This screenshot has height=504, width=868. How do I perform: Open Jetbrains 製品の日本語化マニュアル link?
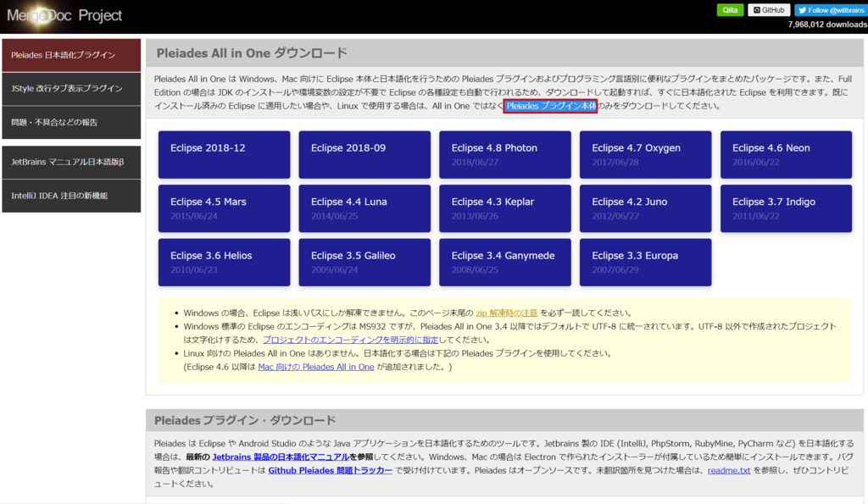(281, 457)
